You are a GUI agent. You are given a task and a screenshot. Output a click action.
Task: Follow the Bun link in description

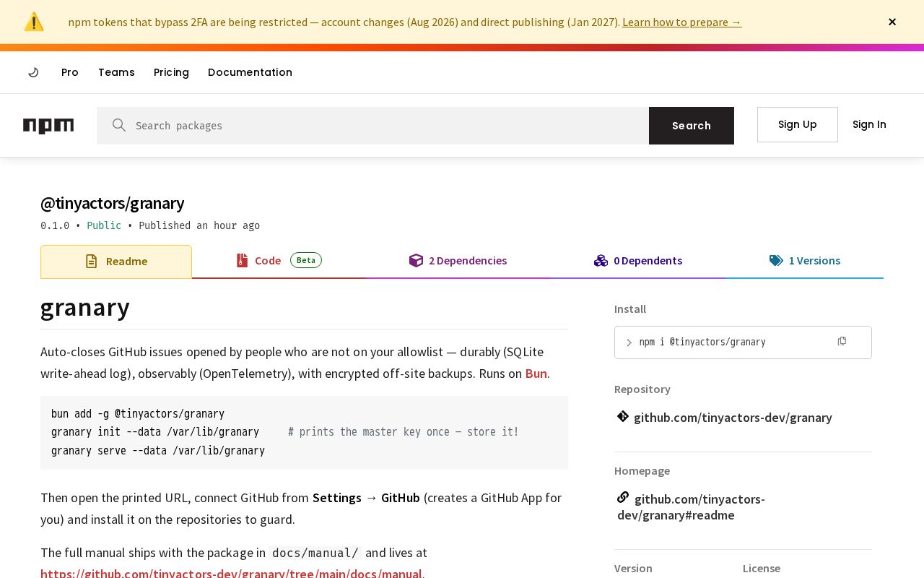tap(536, 374)
